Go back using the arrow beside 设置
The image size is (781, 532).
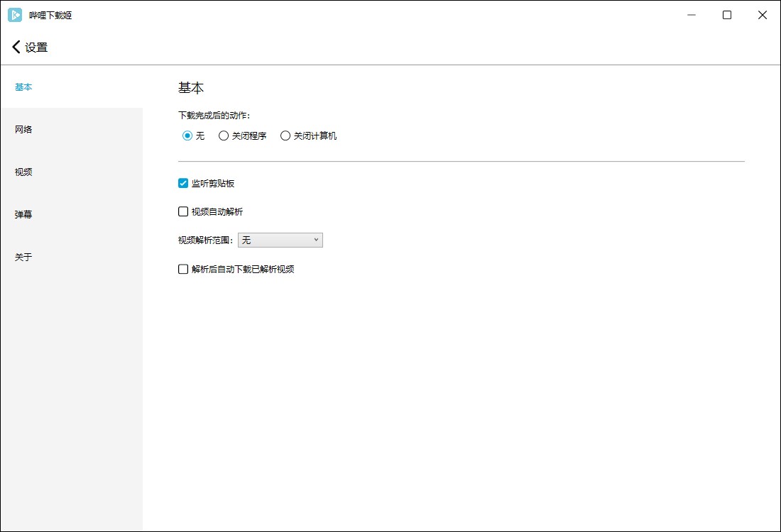[16, 47]
